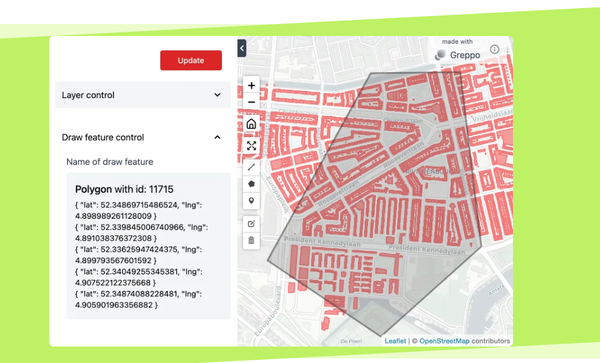The image size is (600, 363).
Task: Open the map info icon
Action: pos(494,49)
